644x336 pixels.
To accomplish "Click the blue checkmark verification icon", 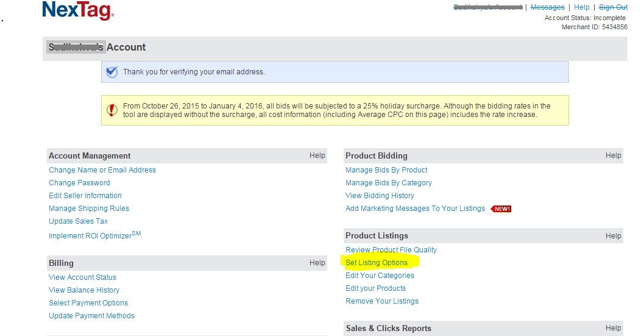I will click(111, 72).
